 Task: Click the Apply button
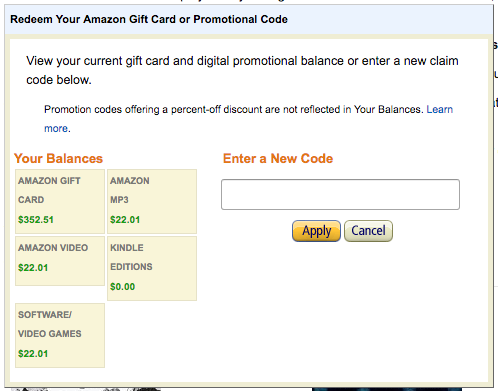point(316,231)
